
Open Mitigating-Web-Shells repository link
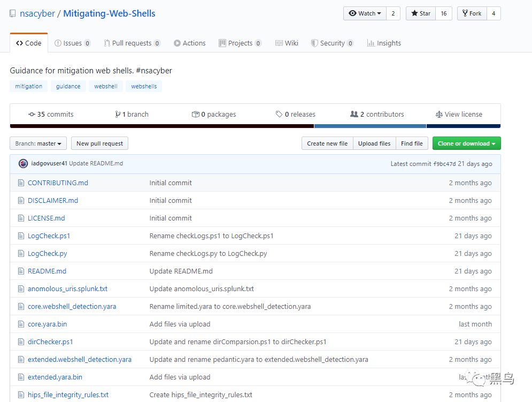point(109,13)
